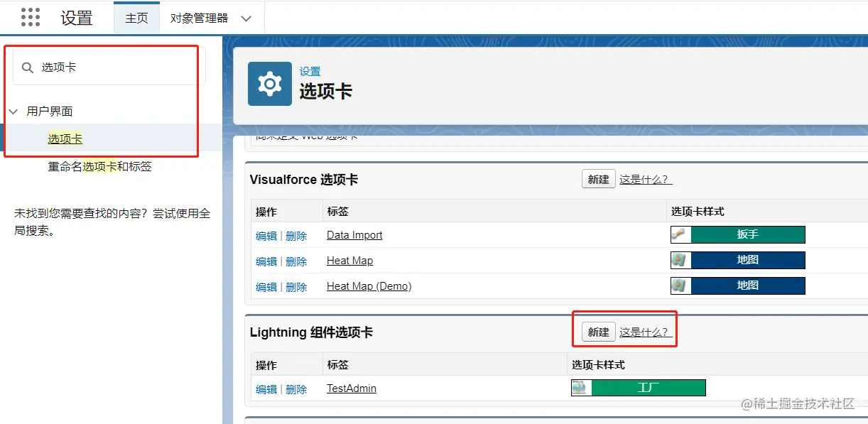Click the 设置 breadcrumb link above 选项卡

[310, 72]
